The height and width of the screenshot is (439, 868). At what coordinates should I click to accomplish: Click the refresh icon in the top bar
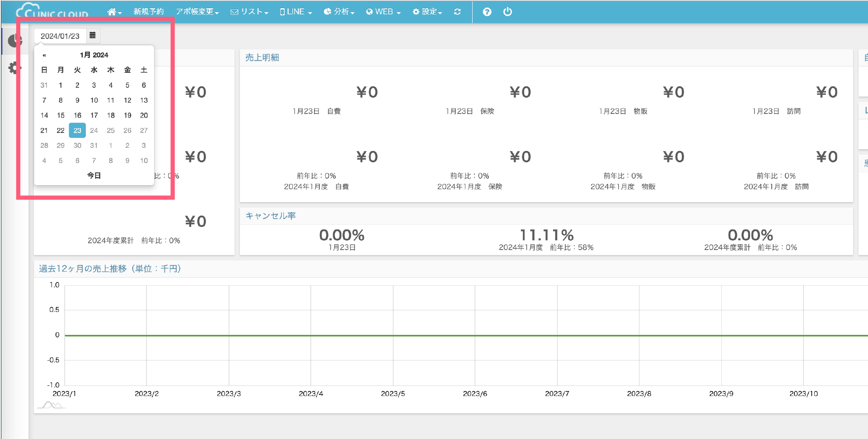pos(457,12)
